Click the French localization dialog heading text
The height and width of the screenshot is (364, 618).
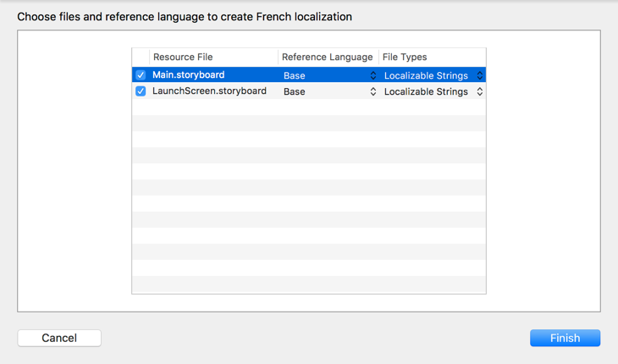tap(185, 17)
